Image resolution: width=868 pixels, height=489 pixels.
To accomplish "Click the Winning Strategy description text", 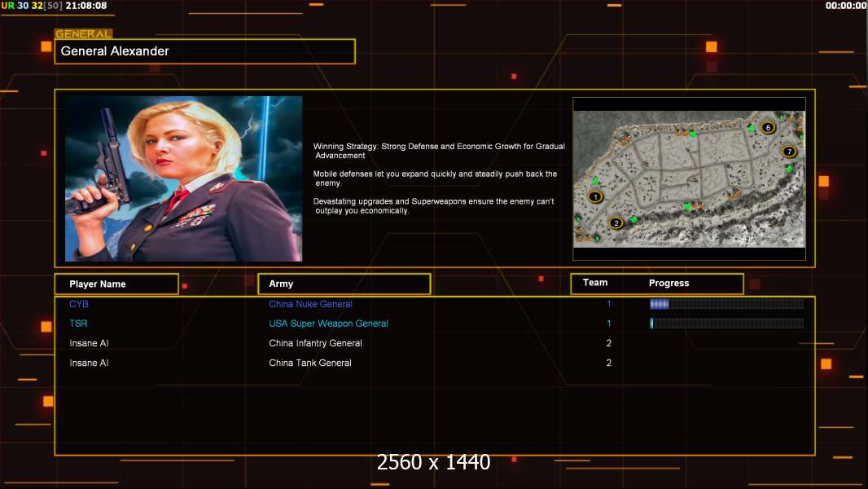I will point(439,151).
